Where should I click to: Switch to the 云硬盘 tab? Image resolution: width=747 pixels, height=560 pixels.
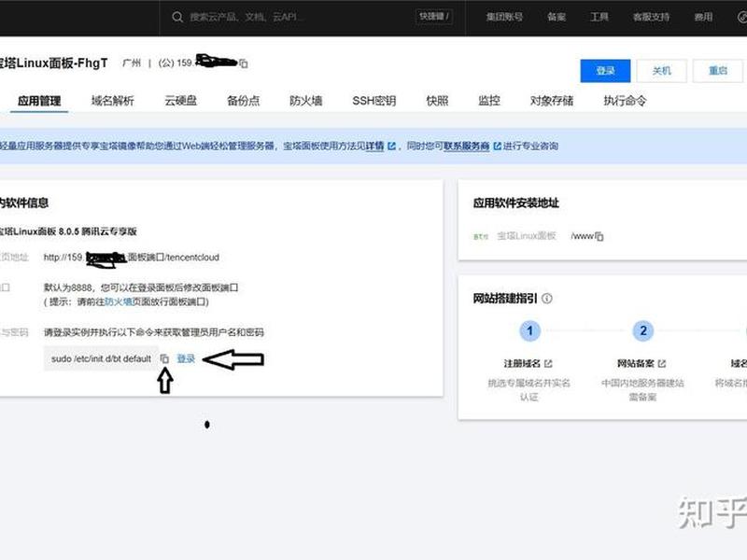tap(180, 101)
